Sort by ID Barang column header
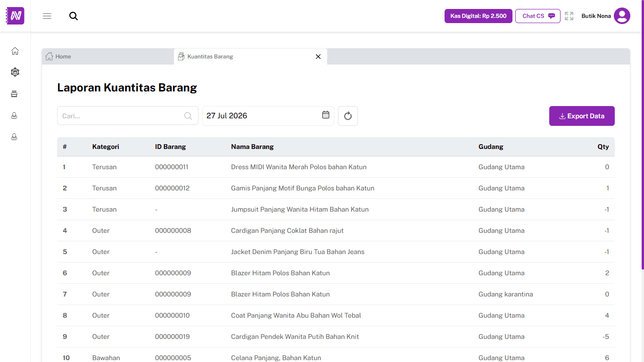644x362 pixels. [171, 147]
